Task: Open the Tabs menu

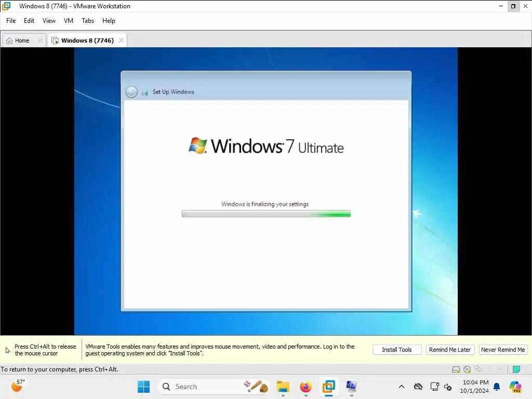Action: (x=88, y=21)
